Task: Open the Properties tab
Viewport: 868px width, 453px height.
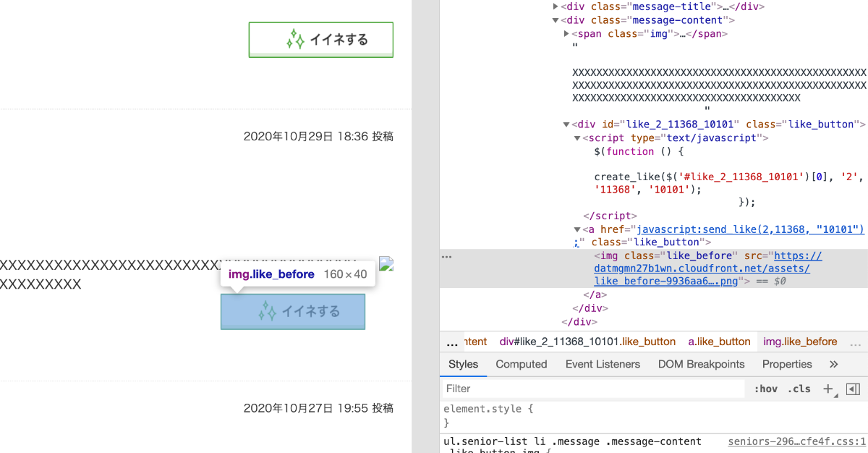Action: [787, 364]
